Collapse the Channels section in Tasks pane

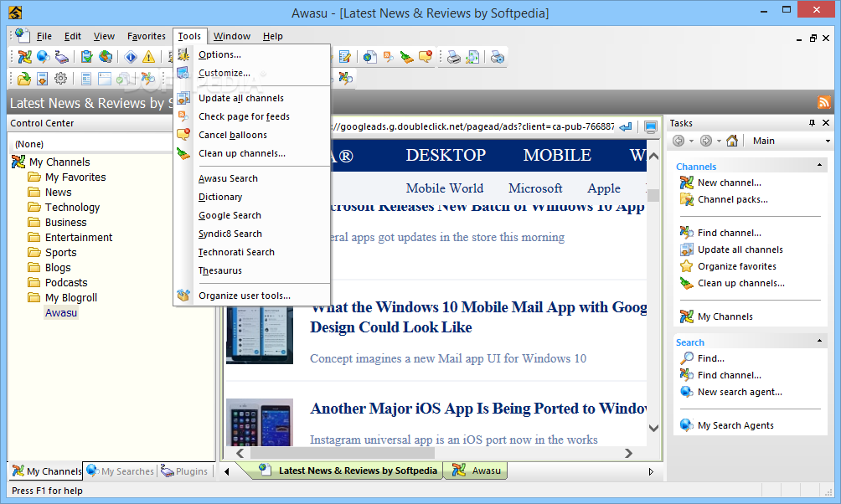[x=819, y=165]
